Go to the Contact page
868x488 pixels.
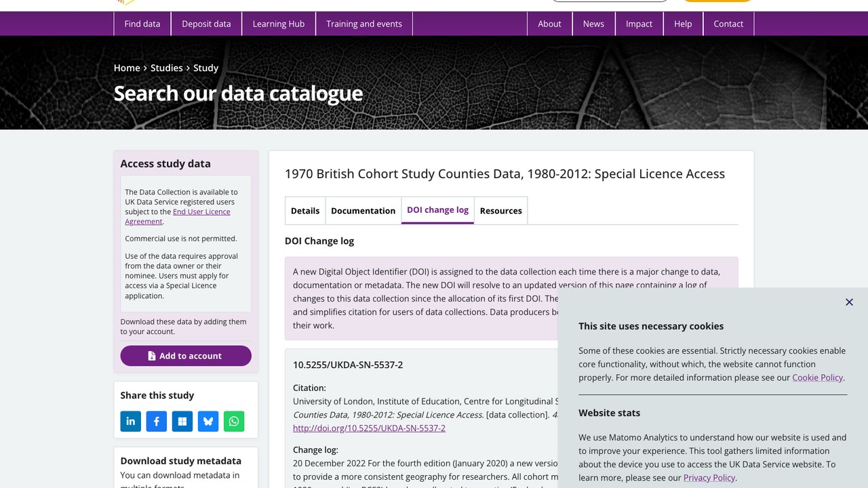point(728,24)
